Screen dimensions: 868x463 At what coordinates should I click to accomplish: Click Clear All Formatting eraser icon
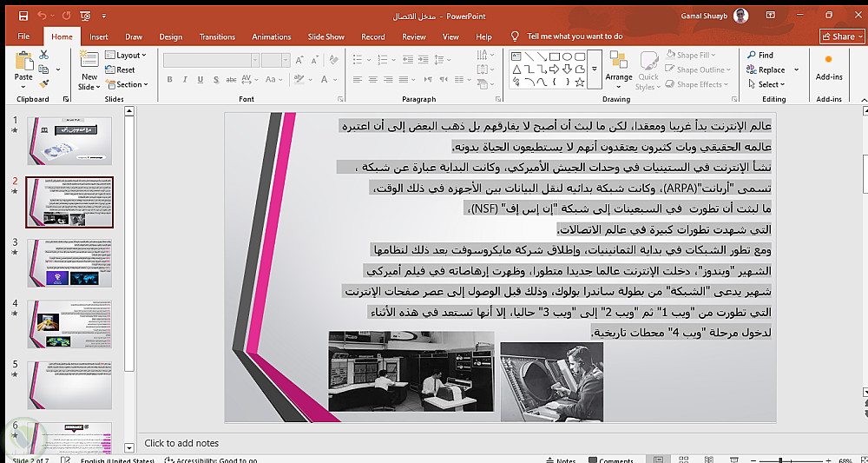[334, 60]
